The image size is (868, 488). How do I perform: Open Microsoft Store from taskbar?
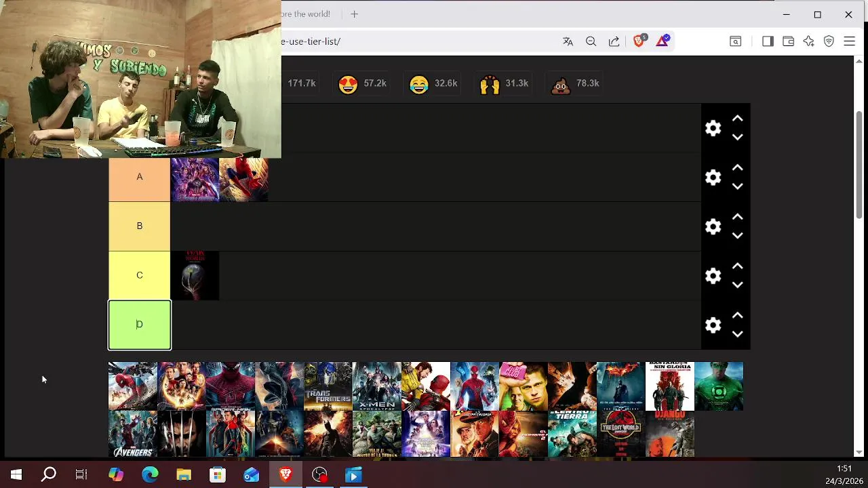[x=218, y=475]
